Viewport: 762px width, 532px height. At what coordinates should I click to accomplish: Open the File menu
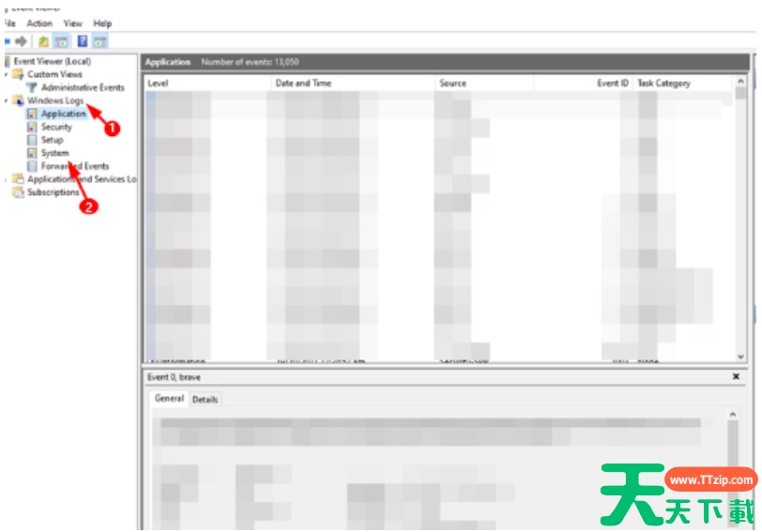click(x=9, y=23)
